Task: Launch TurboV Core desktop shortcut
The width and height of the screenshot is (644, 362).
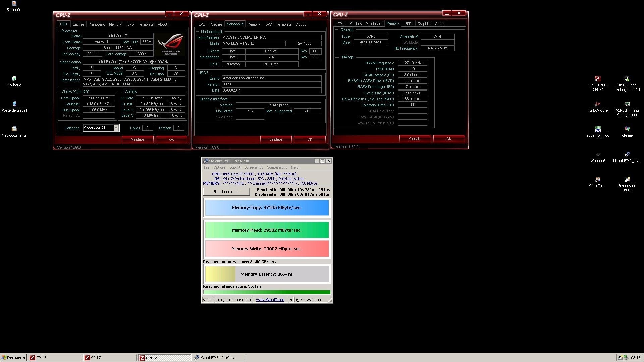Action: [x=598, y=107]
